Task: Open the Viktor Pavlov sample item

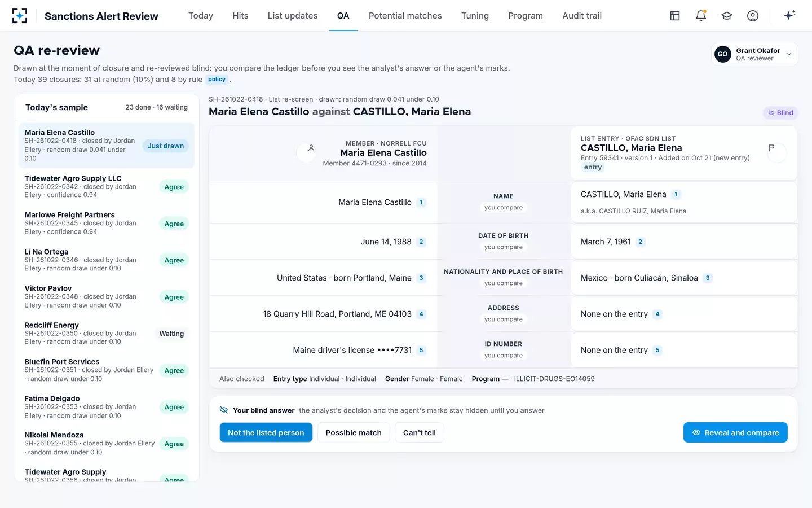Action: 107,297
